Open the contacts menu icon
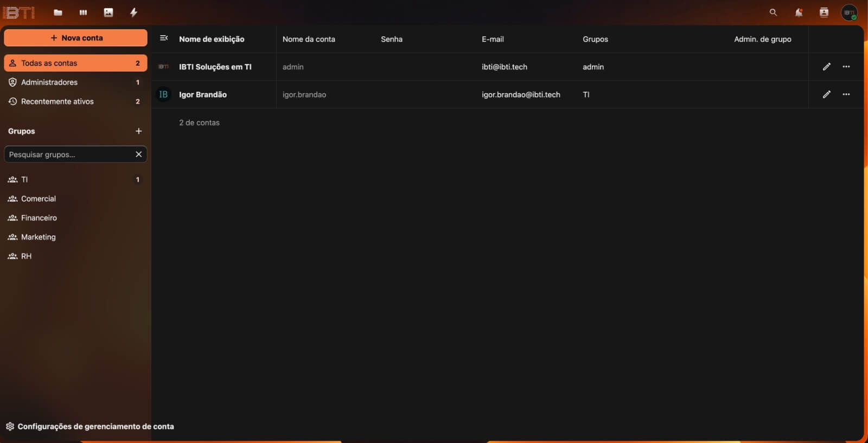Viewport: 868px width, 443px height. pyautogui.click(x=824, y=12)
